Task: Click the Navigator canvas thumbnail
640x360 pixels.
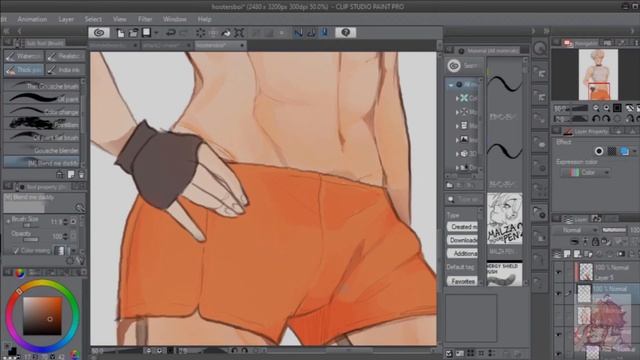Action: tap(598, 75)
